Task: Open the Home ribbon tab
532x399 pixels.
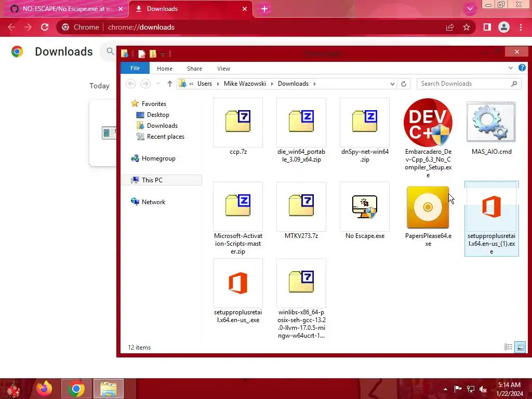Action: click(x=165, y=69)
